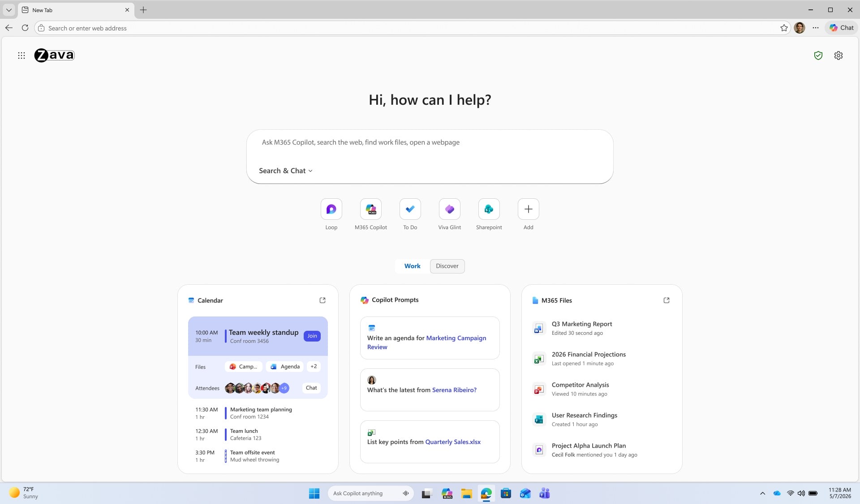Select the New Tab browser tab
The width and height of the screenshot is (860, 504).
pyautogui.click(x=76, y=10)
